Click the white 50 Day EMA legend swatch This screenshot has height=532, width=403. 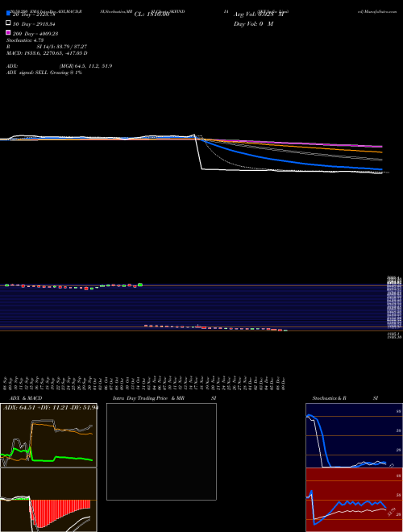[x=8, y=23]
